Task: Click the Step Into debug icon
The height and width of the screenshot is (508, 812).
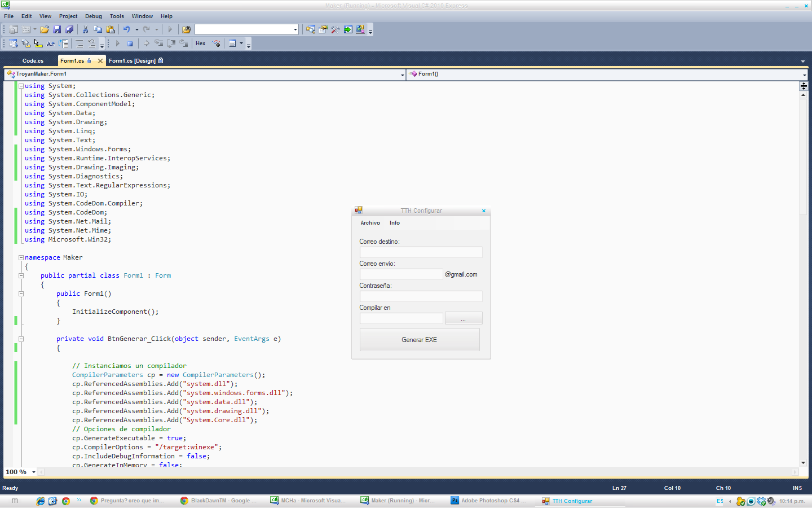Action: click(x=159, y=43)
